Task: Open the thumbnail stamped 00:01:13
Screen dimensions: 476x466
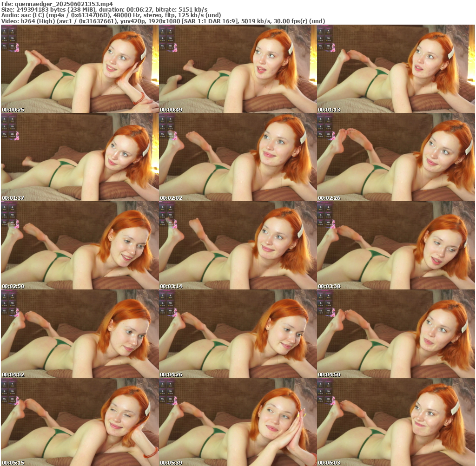Action: coord(396,69)
